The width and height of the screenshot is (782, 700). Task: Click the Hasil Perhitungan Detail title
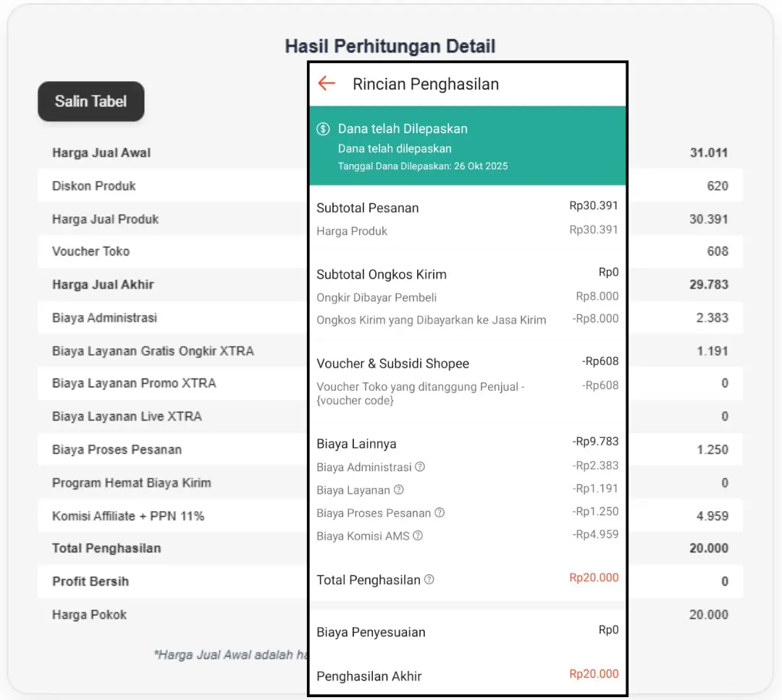(x=390, y=46)
